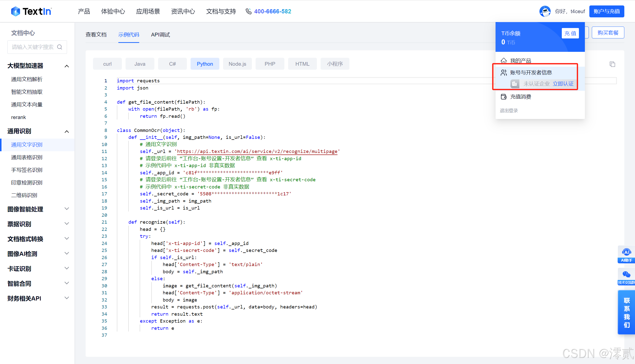Viewport: 635px width, 364px height.
Task: Click the search magnifier icon
Action: pyautogui.click(x=60, y=47)
